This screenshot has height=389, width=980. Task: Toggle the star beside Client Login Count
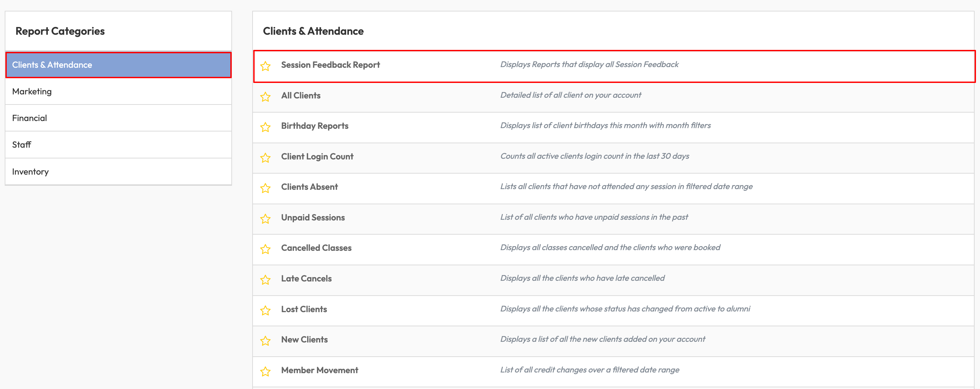click(x=265, y=157)
